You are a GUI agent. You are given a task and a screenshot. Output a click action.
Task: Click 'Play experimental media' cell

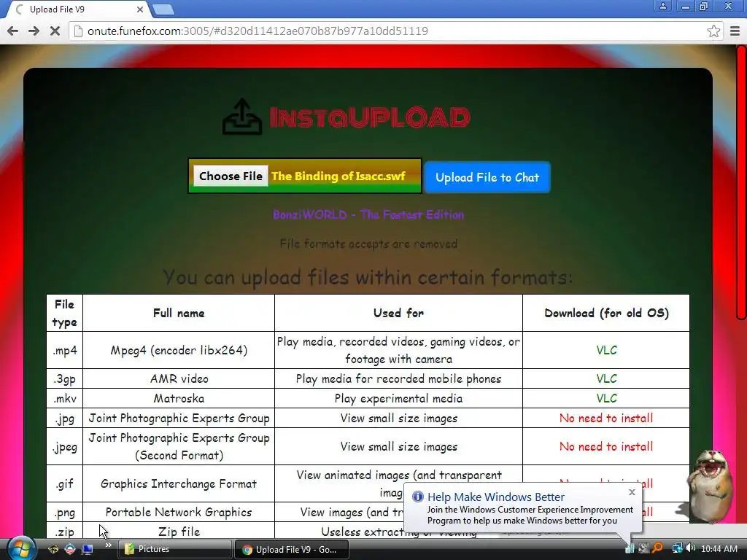click(398, 399)
